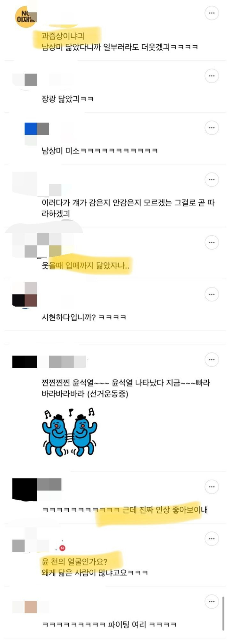Tap the beige avatar above 파이팅 여리 comment

point(31,607)
